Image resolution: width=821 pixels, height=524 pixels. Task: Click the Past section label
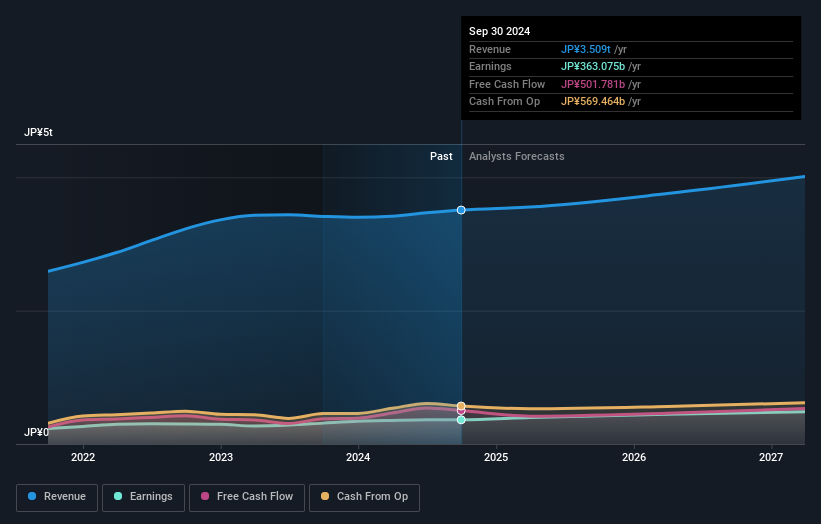(441, 157)
